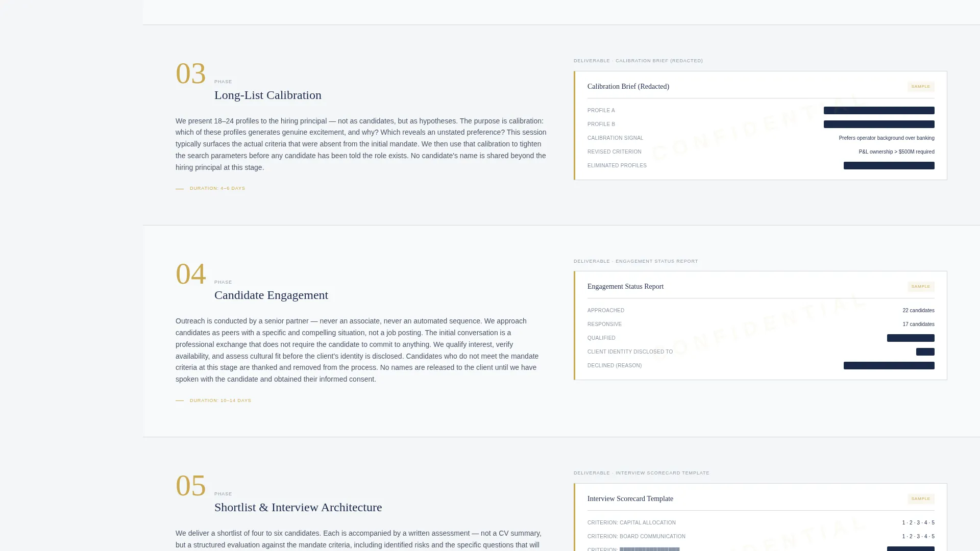Click 'P&L ownership > $500M required' value
Screen dimensions: 980x551
click(896, 152)
